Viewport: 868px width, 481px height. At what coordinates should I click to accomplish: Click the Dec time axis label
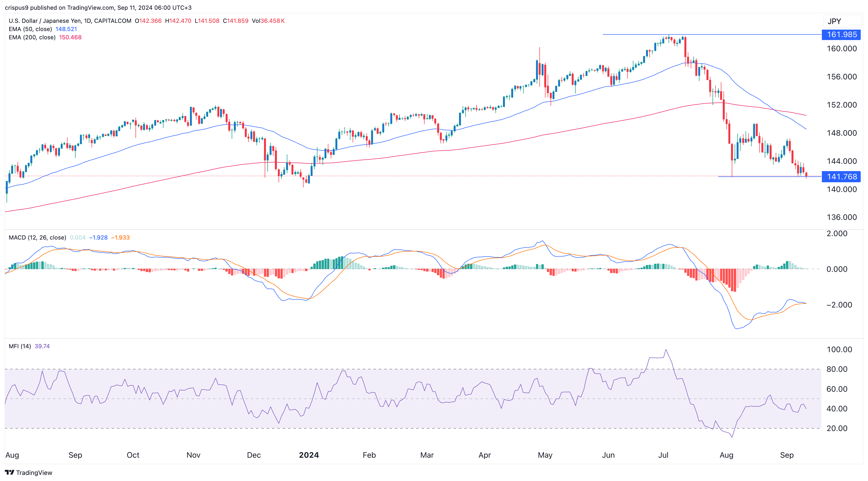pyautogui.click(x=254, y=455)
